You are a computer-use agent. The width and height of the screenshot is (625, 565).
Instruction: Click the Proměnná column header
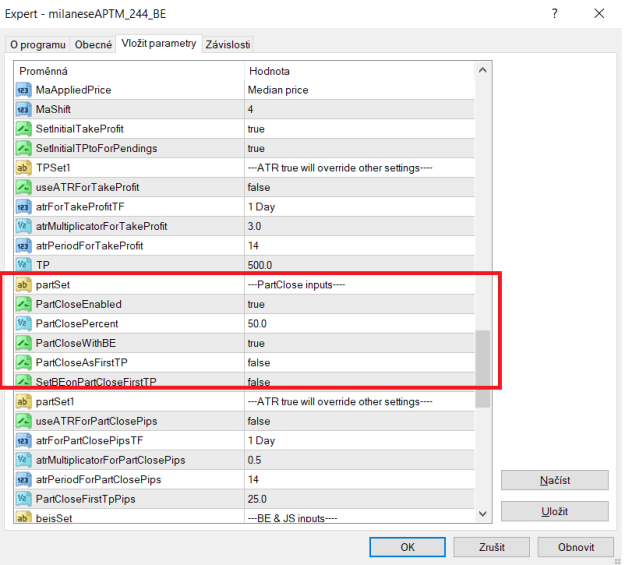click(129, 71)
